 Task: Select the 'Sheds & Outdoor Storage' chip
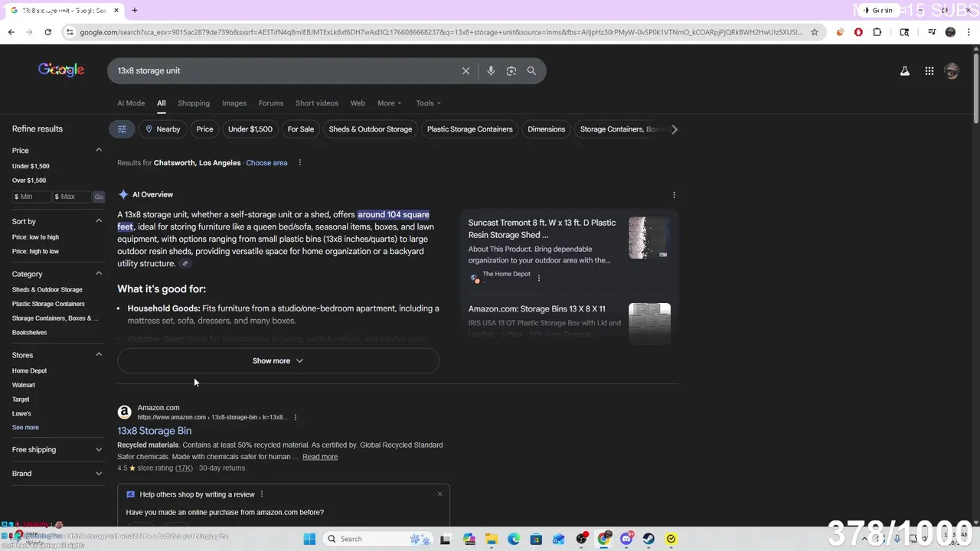pos(371,129)
